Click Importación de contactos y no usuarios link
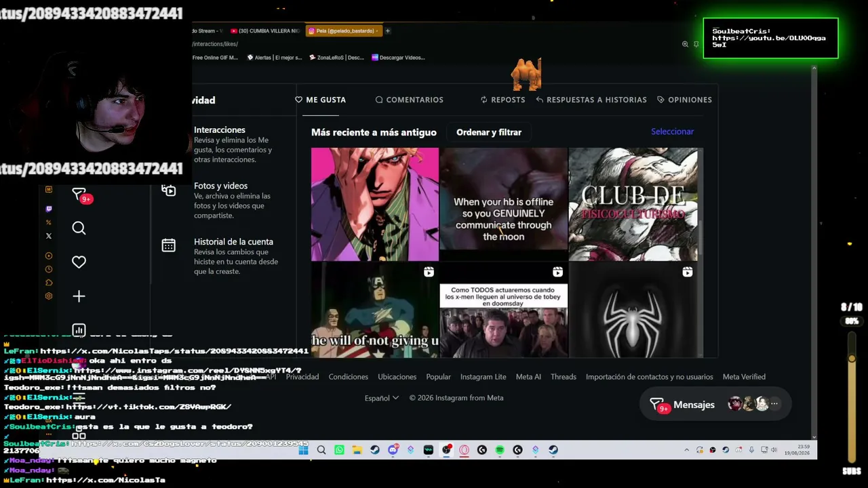The height and width of the screenshot is (488, 868). [x=650, y=377]
